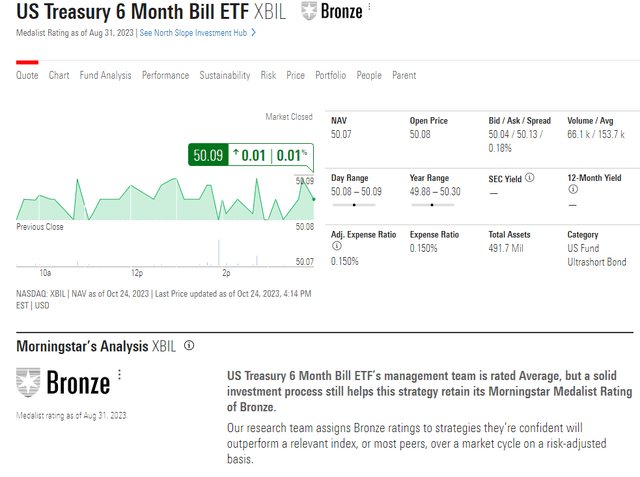
Task: Click the green up-arrow price change indicator
Action: (237, 155)
